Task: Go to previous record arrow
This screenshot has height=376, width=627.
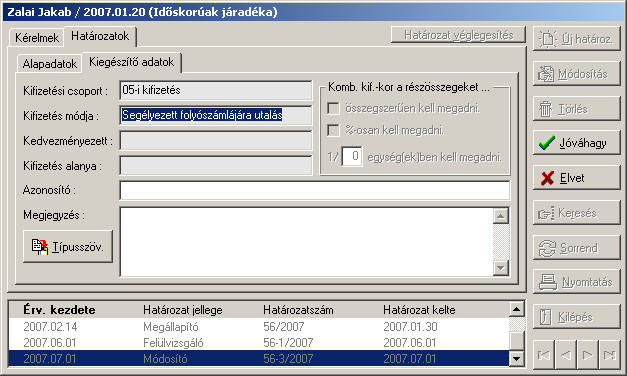Action: tap(565, 355)
